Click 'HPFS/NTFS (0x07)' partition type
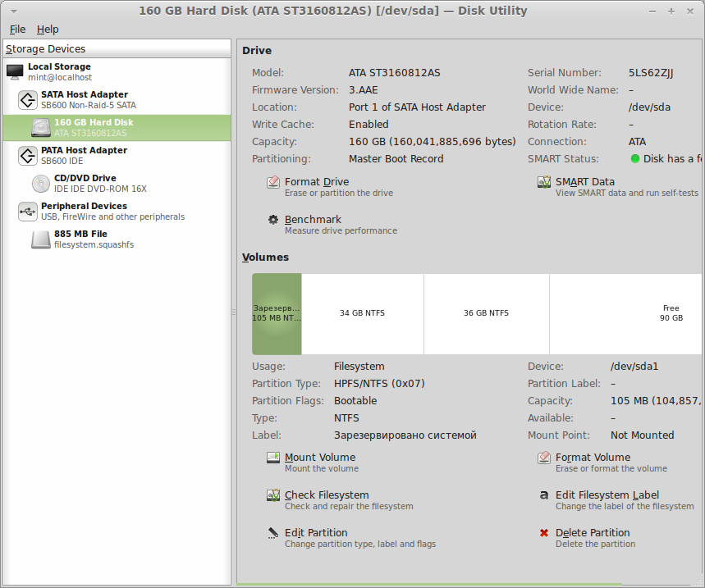 379,383
